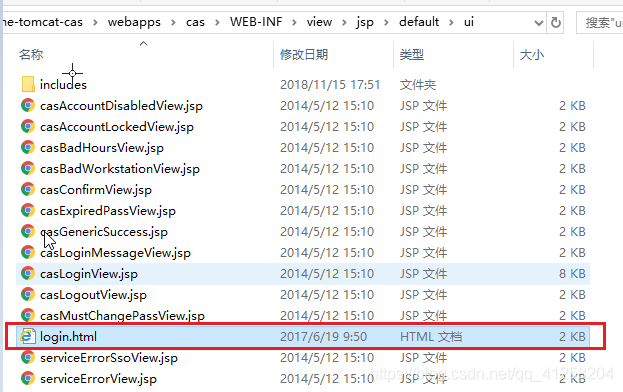
Task: Click the 8 KB size of casLoginView.jsp
Action: click(x=572, y=274)
